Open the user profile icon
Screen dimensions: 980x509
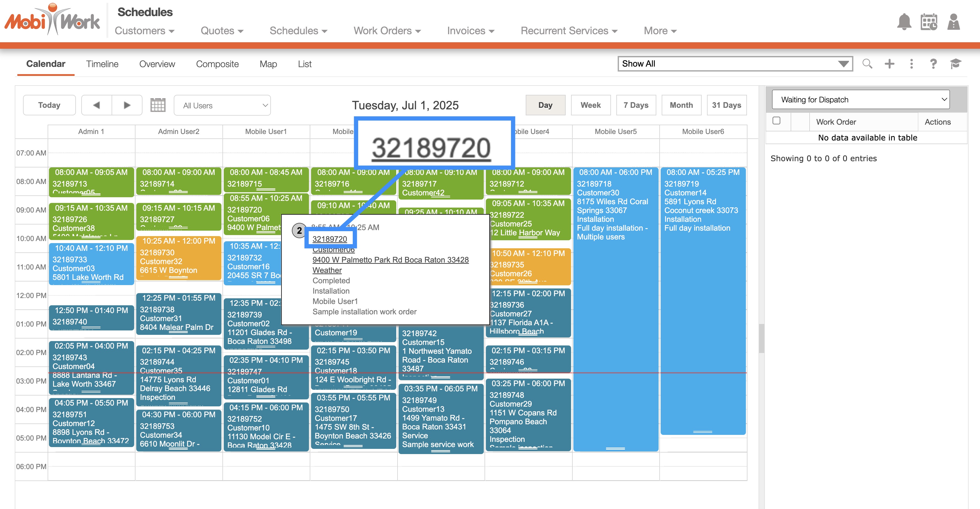point(953,22)
